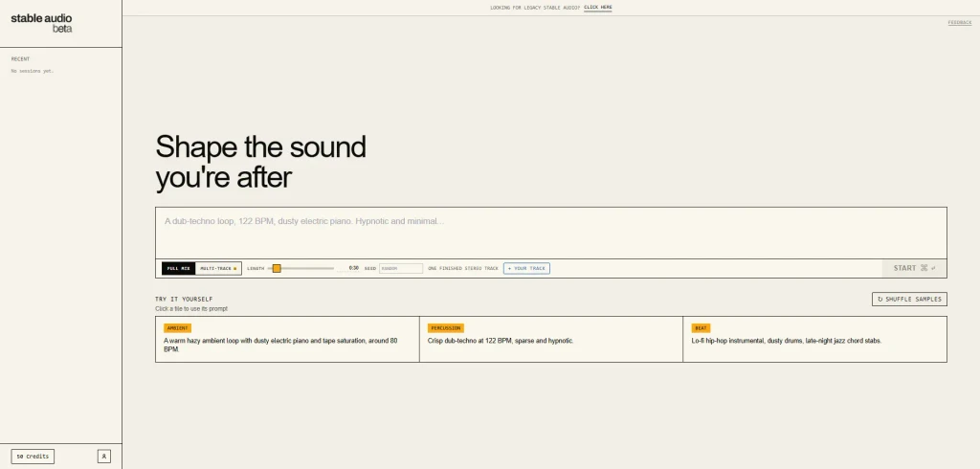Click into the Seed input field
The height and width of the screenshot is (469, 980).
click(401, 268)
